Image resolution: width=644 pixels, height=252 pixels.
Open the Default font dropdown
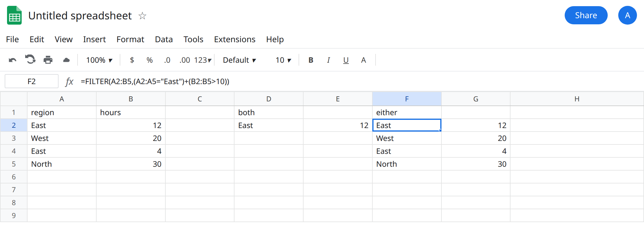pyautogui.click(x=239, y=60)
